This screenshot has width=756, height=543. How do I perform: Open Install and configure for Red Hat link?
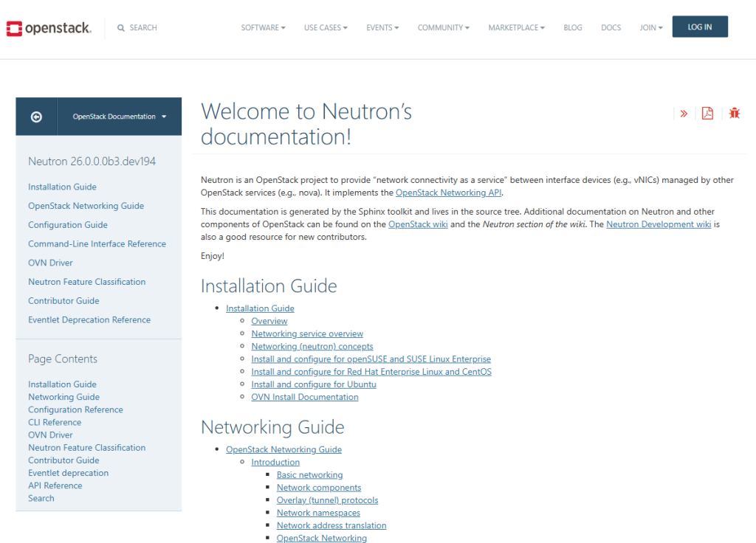[371, 372]
